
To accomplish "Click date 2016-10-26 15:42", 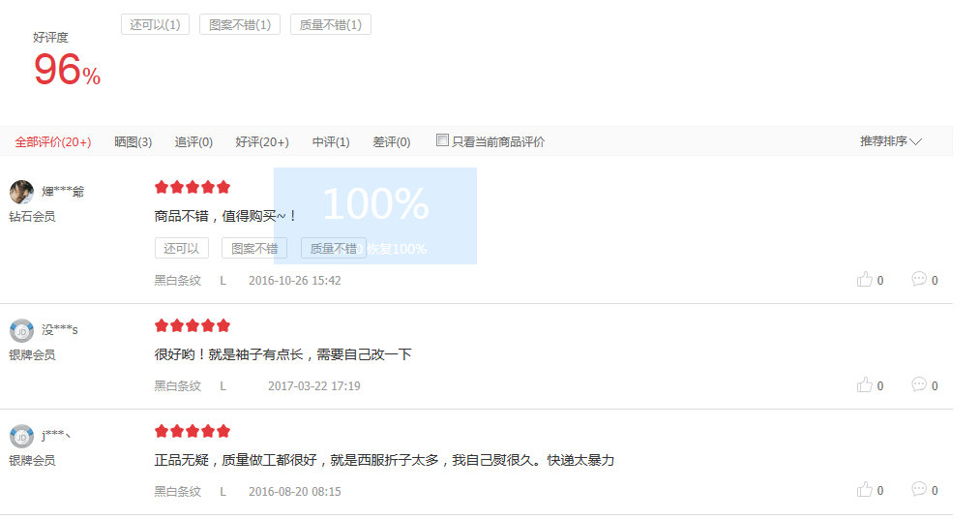I will pyautogui.click(x=295, y=281).
